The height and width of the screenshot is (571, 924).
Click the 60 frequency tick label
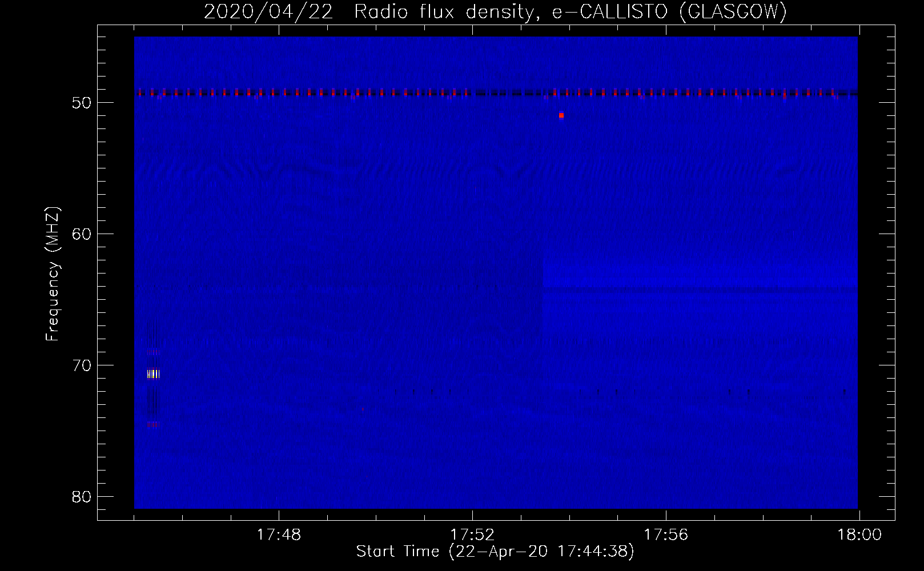point(82,234)
